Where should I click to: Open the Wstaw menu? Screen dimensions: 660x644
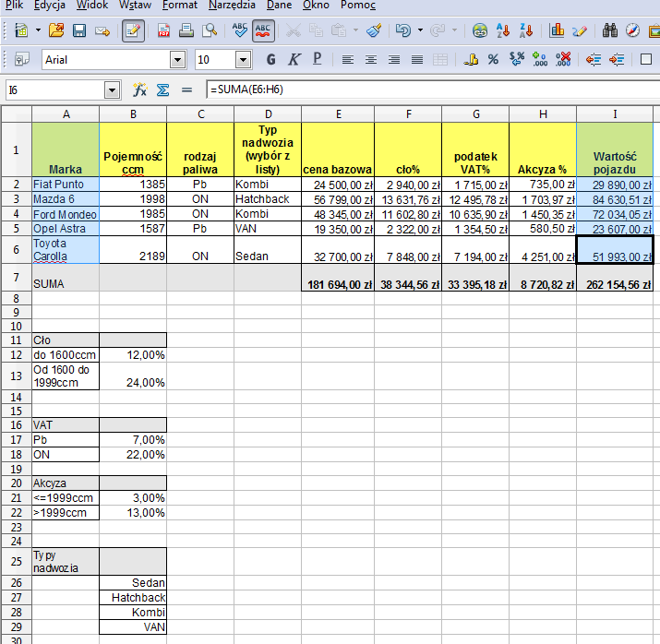pyautogui.click(x=135, y=5)
